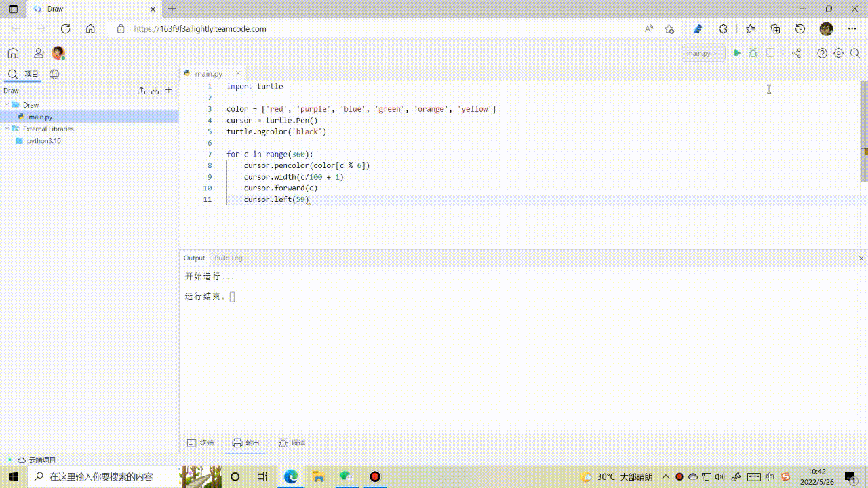Collapse the External Libraries node

click(7, 129)
